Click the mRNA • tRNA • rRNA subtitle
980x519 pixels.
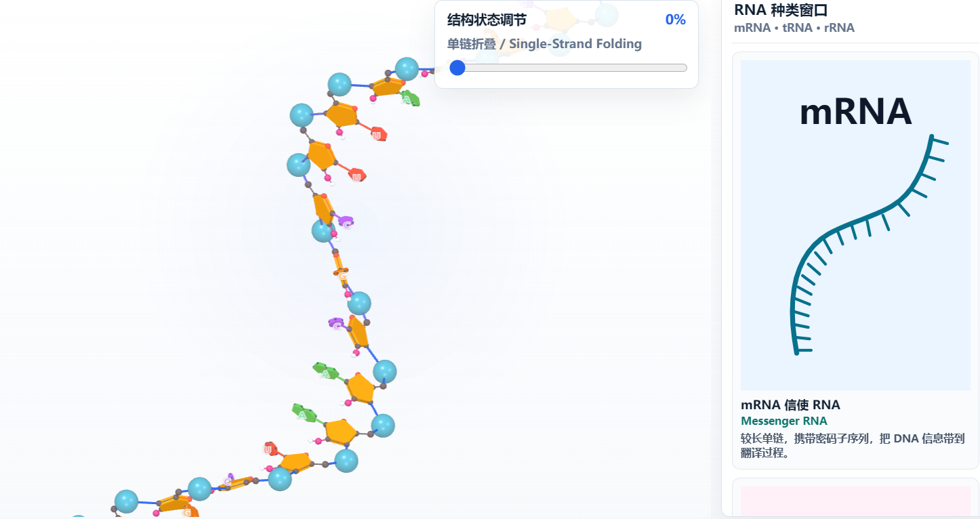794,28
